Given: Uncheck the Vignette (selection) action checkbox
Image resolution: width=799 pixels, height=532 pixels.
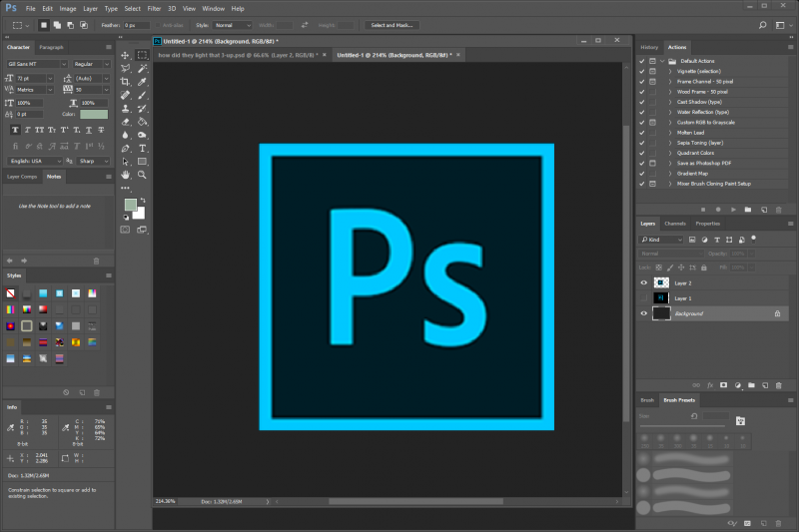Looking at the screenshot, I should [x=642, y=71].
